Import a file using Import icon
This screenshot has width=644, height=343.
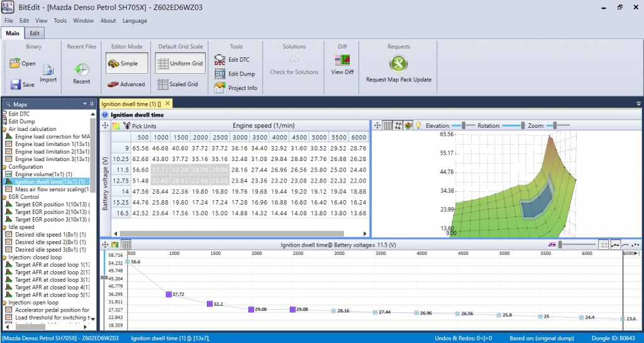[x=48, y=70]
